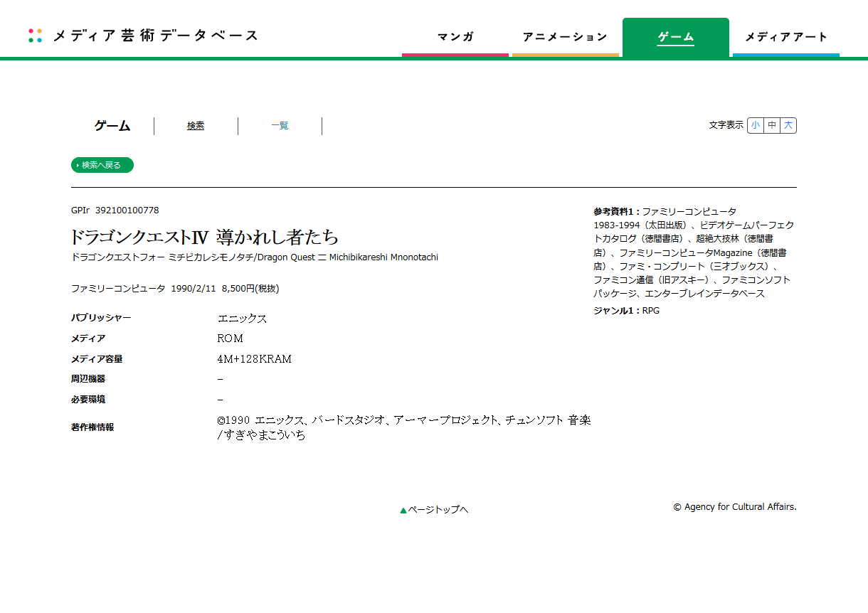This screenshot has width=868, height=613.
Task: Click the media value ROM
Action: click(231, 339)
